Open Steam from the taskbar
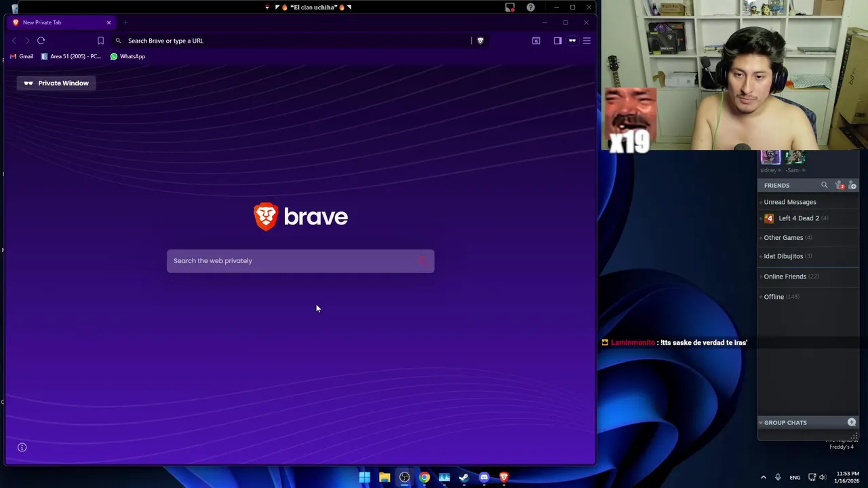The height and width of the screenshot is (488, 868). [464, 477]
